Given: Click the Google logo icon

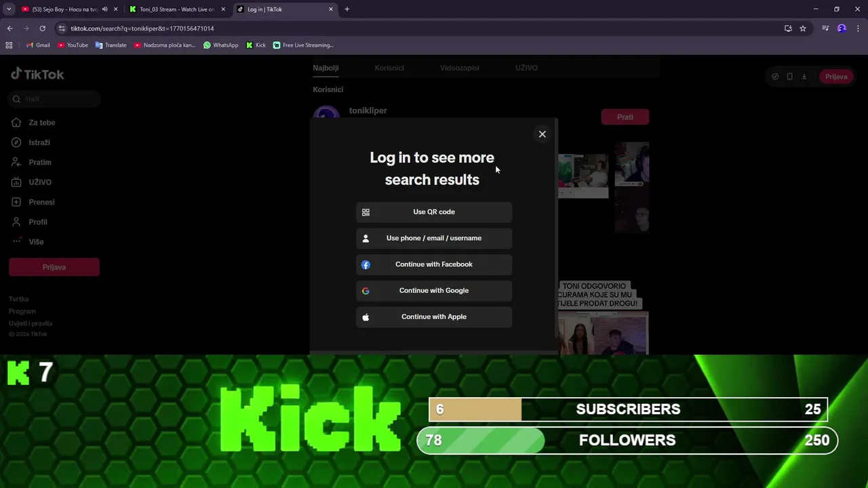Looking at the screenshot, I should coord(366,291).
